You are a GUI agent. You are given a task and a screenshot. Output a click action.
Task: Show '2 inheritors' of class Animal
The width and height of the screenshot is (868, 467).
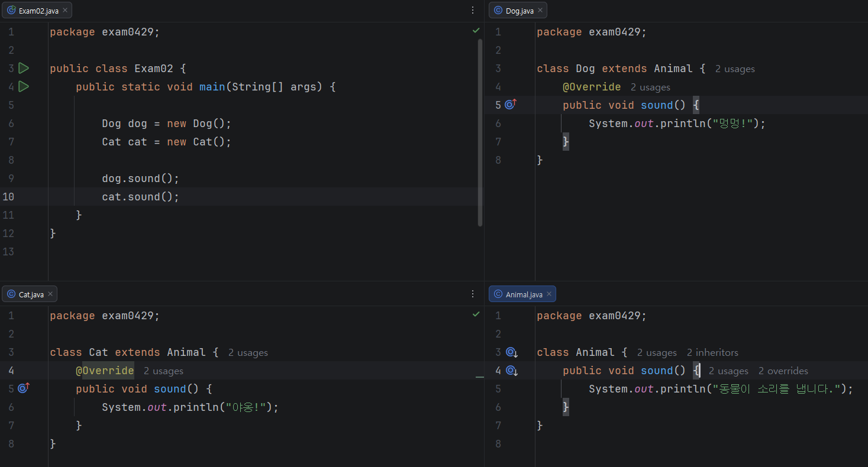click(712, 353)
